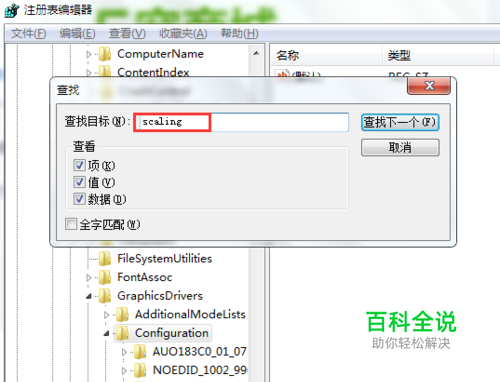Click the FileSystemUtilities folder icon
Image resolution: width=500 pixels, height=382 pixels.
tap(105, 259)
